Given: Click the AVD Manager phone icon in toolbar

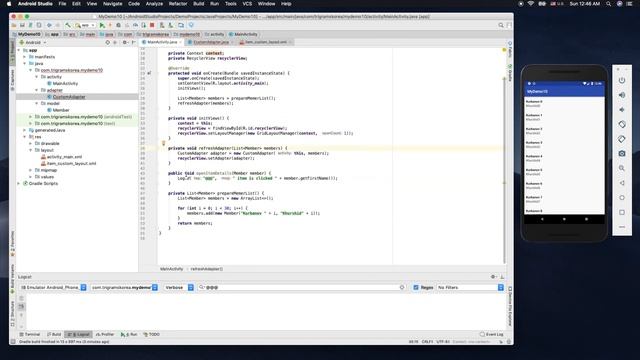Looking at the screenshot, I should 162,25.
